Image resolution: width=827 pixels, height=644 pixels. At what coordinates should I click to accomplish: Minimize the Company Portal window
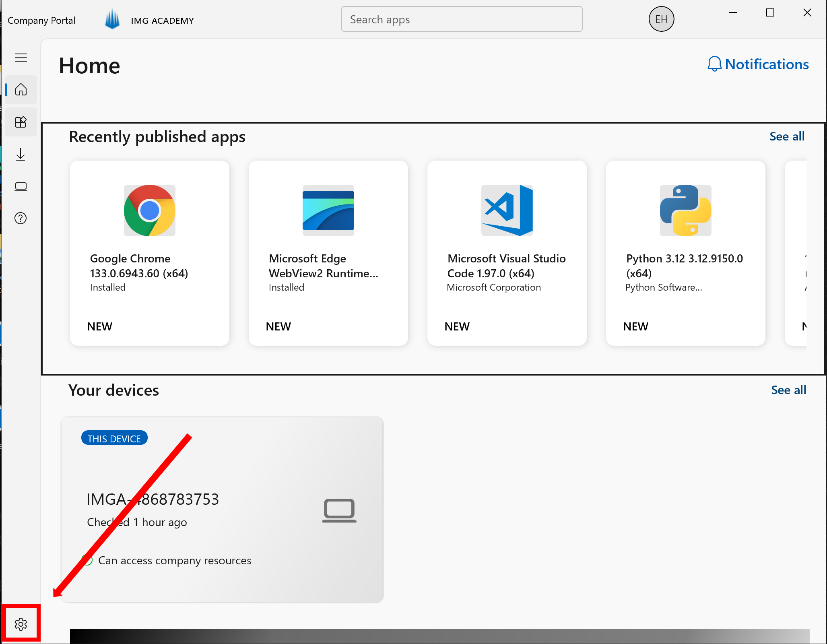(x=733, y=13)
